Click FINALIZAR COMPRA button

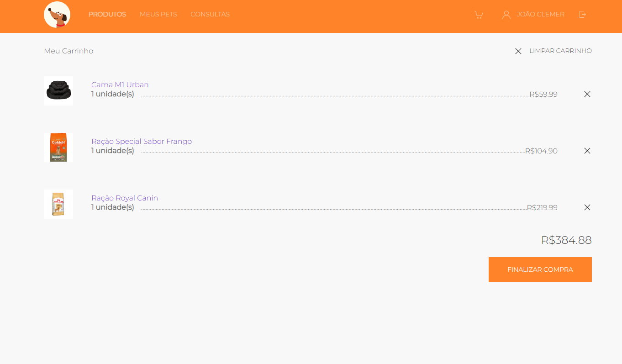[x=540, y=269]
